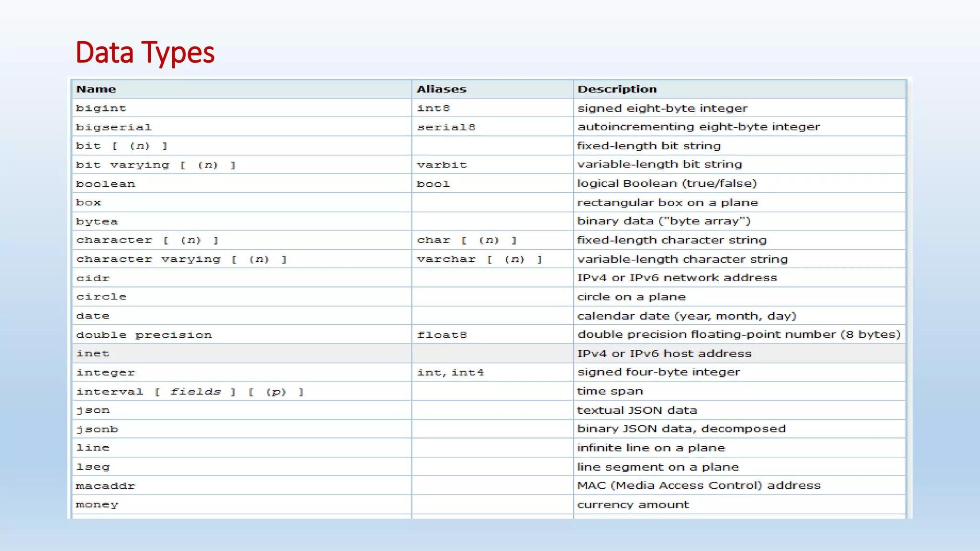Click the 'double precision' name cell
The height and width of the screenshot is (551, 980).
click(241, 334)
